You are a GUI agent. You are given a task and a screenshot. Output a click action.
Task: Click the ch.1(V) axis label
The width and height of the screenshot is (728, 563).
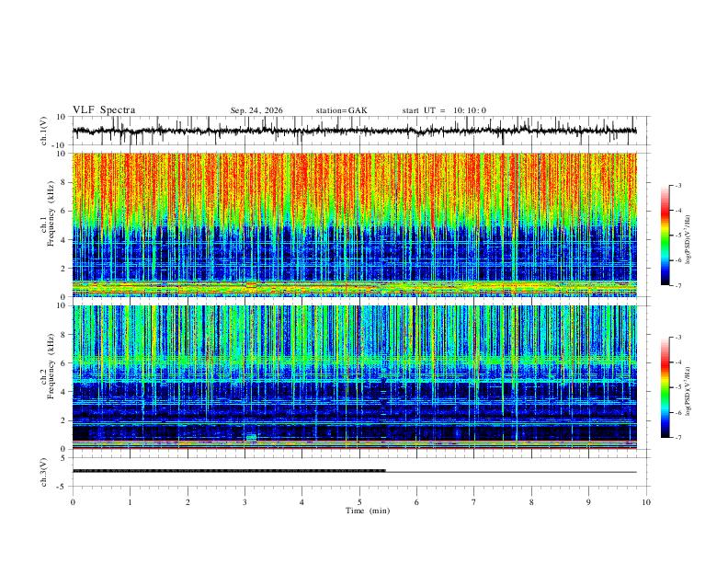pos(44,131)
